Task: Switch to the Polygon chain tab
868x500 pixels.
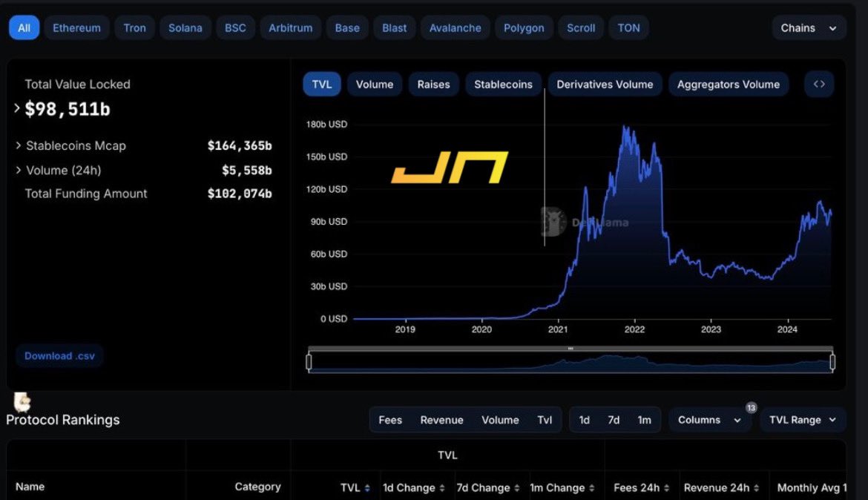Action: pos(524,27)
